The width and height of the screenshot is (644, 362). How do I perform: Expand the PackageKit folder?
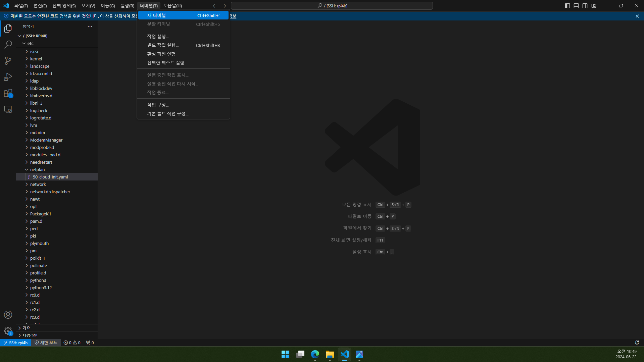(57, 214)
